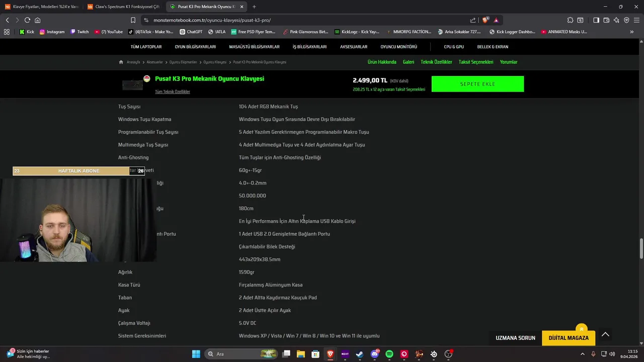644x362 pixels.
Task: Click the keyboard product thumbnail
Action: [133, 84]
